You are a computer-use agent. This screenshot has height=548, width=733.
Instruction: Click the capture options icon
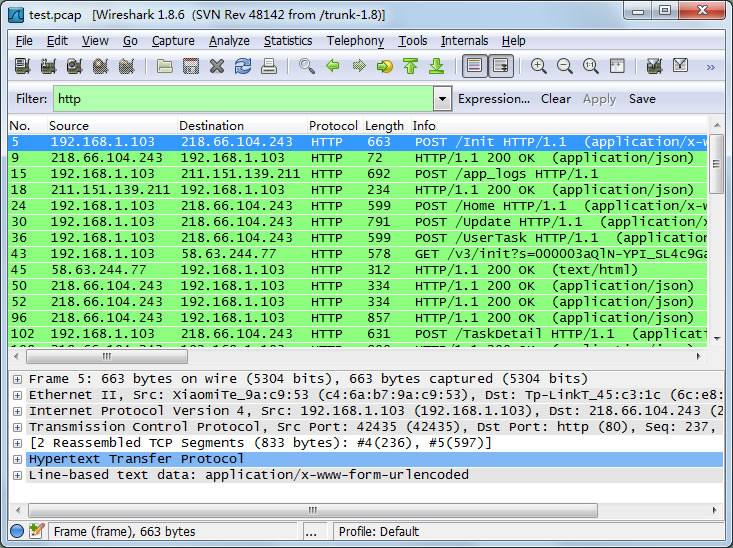pyautogui.click(x=48, y=66)
